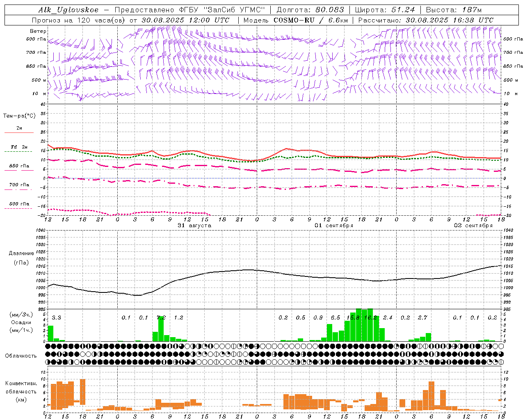Click the Осадки precipitation label
525x420 pixels.
coord(21,322)
